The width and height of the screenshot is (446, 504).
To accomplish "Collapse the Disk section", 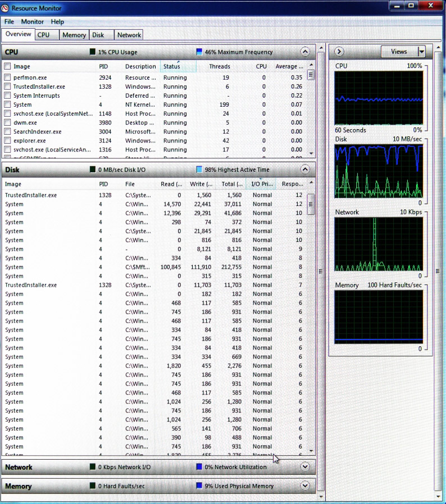I will click(x=305, y=169).
